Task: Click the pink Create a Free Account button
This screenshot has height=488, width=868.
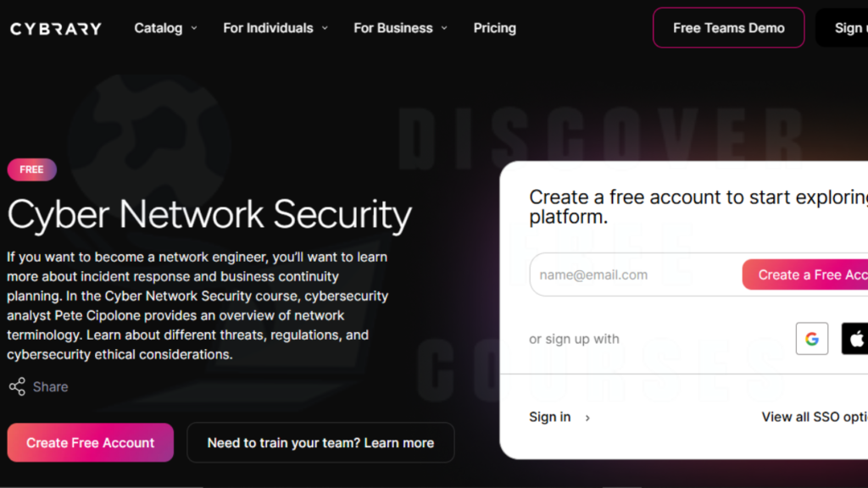Action: [805, 274]
